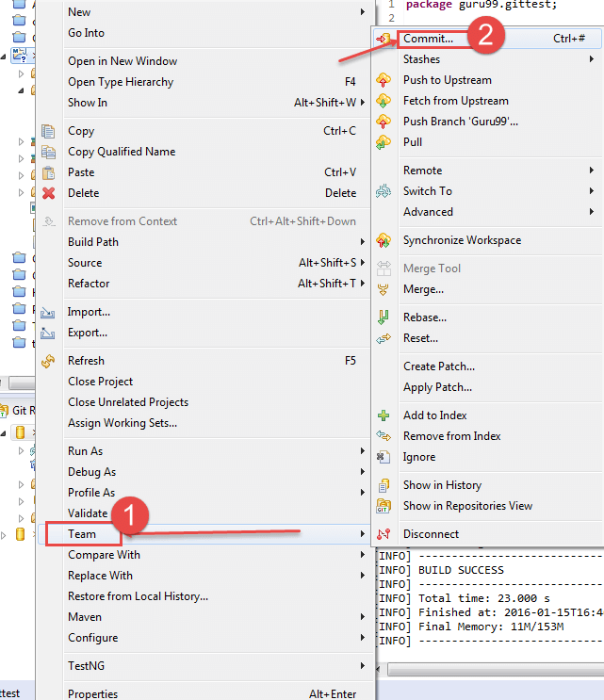This screenshot has height=700, width=604.
Task: Click the Rebase icon
Action: [x=384, y=317]
